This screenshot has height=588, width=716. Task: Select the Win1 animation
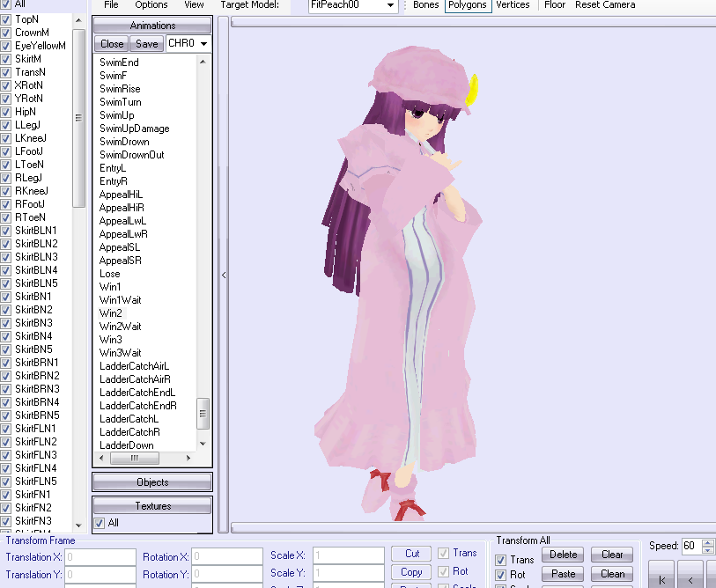click(x=110, y=287)
